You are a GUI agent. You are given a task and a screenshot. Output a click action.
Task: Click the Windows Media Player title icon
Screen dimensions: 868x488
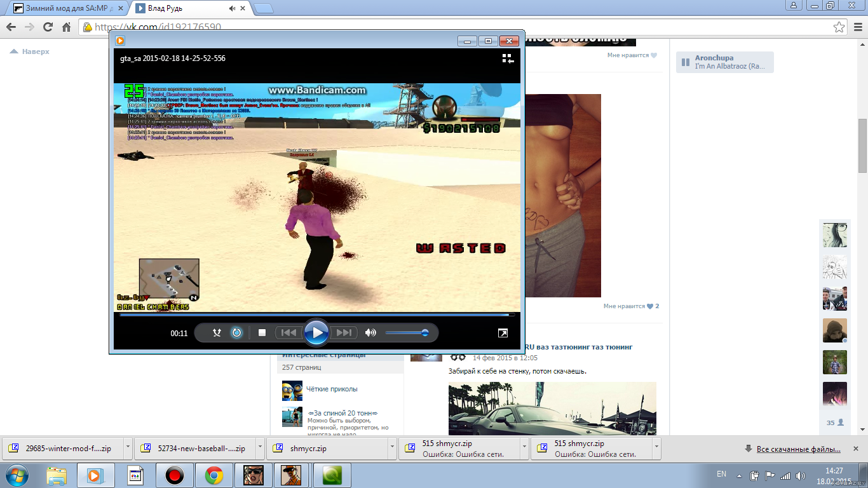pos(120,41)
